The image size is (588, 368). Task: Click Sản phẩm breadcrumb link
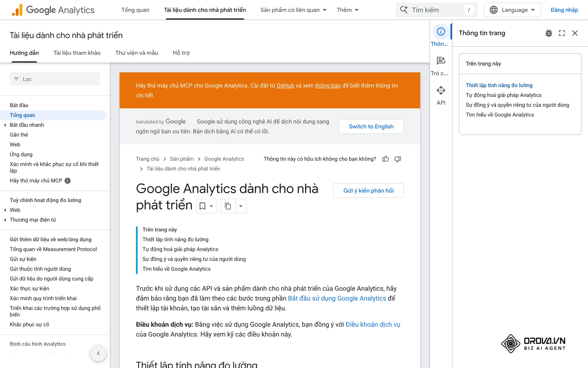pyautogui.click(x=182, y=159)
